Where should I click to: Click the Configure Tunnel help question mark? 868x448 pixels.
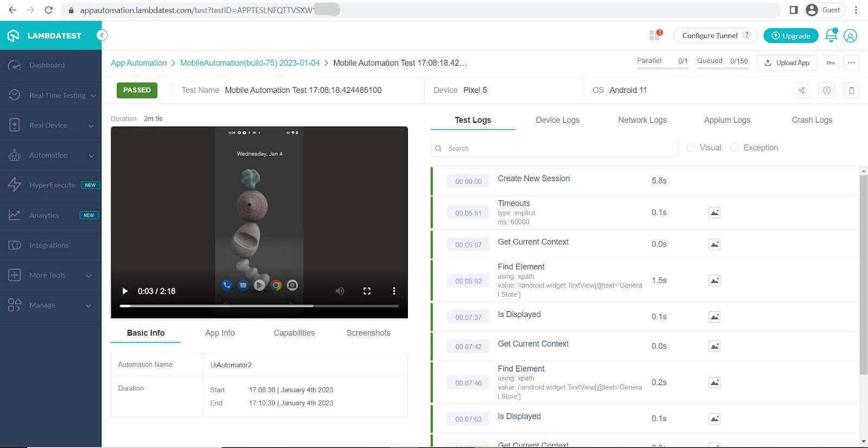(x=747, y=35)
